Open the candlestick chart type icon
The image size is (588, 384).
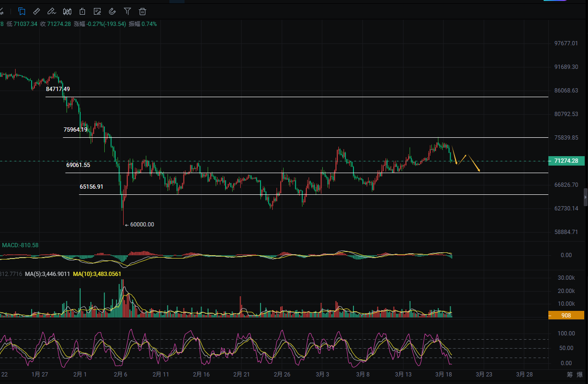point(67,11)
